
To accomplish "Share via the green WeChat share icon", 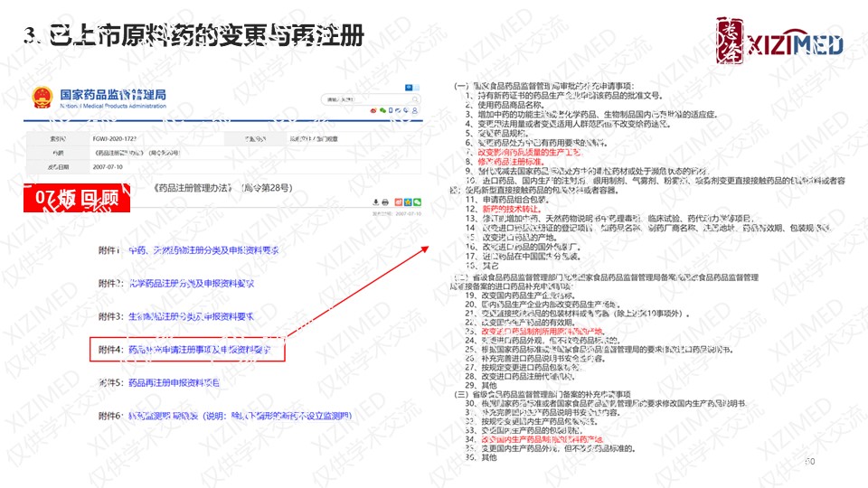I will pyautogui.click(x=417, y=201).
